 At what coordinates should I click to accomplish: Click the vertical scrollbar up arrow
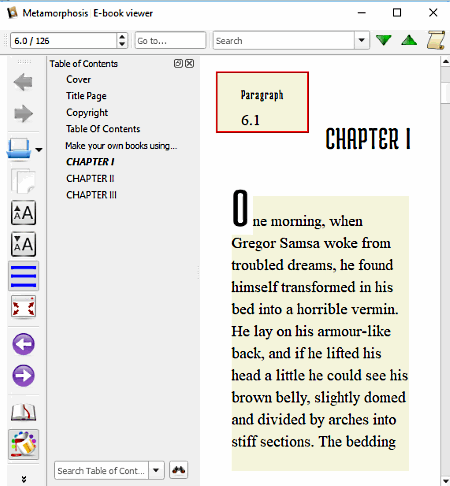445,62
